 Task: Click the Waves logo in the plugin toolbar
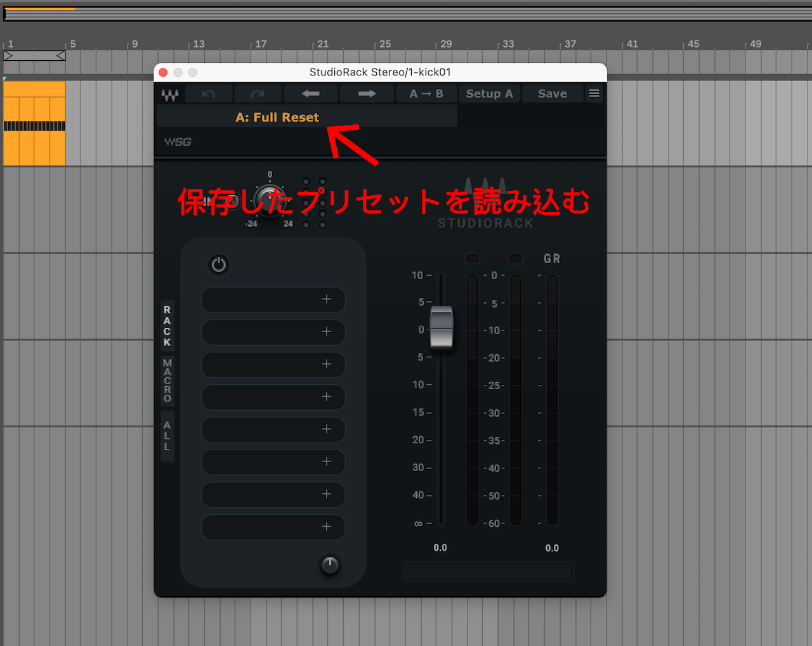(169, 94)
